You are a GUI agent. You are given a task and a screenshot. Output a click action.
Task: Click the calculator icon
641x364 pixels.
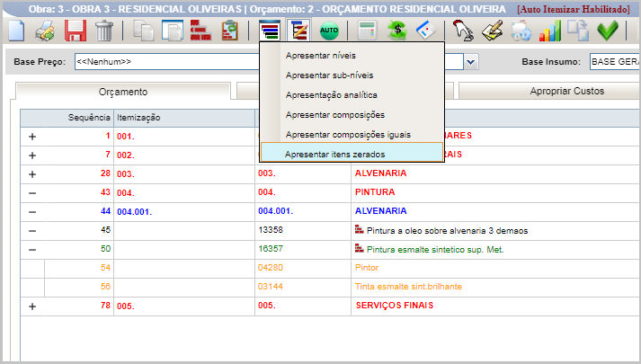(367, 31)
